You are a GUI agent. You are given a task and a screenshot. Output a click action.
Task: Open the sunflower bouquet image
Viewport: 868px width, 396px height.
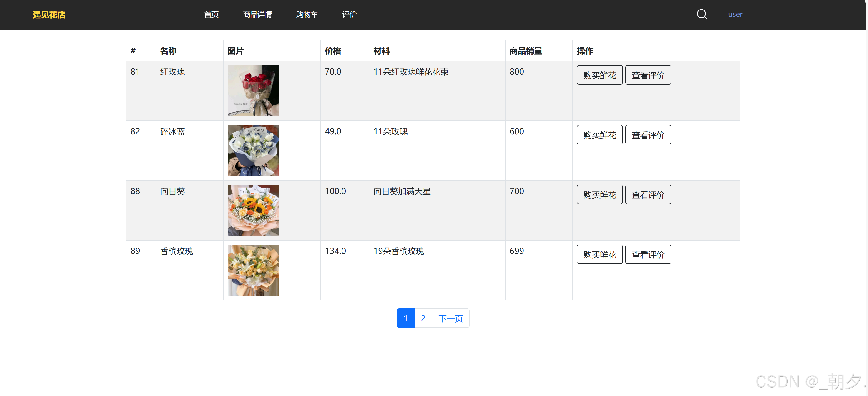point(253,211)
